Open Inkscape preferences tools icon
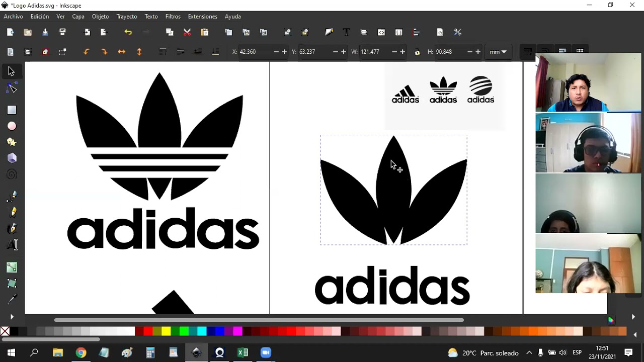This screenshot has width=644, height=362. pyautogui.click(x=458, y=32)
